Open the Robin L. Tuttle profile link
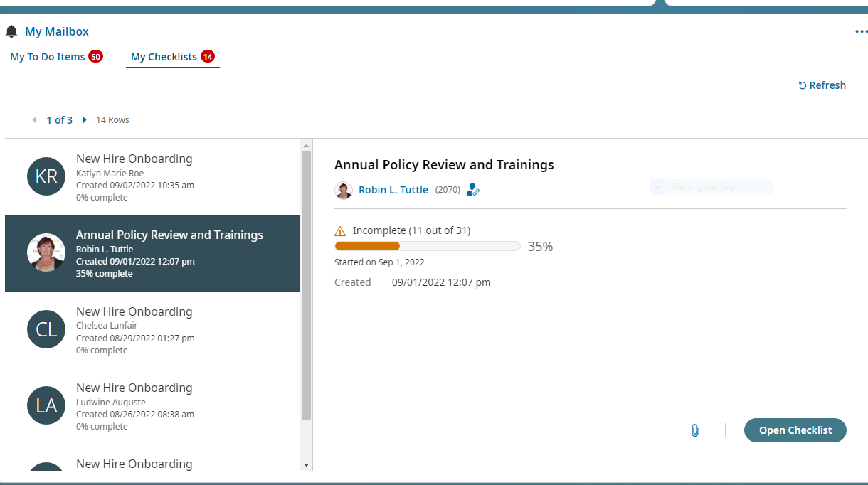868x485 pixels. pyautogui.click(x=393, y=190)
